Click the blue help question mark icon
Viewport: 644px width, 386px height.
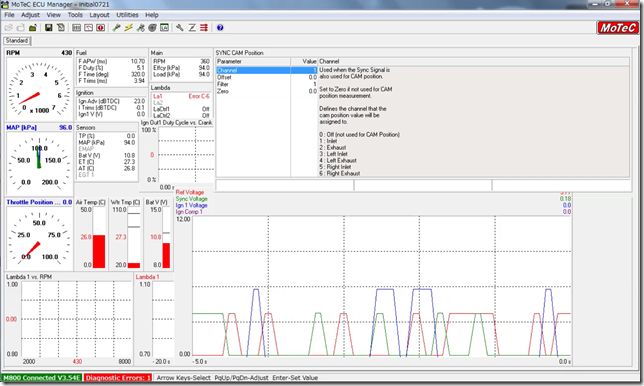pyautogui.click(x=220, y=28)
